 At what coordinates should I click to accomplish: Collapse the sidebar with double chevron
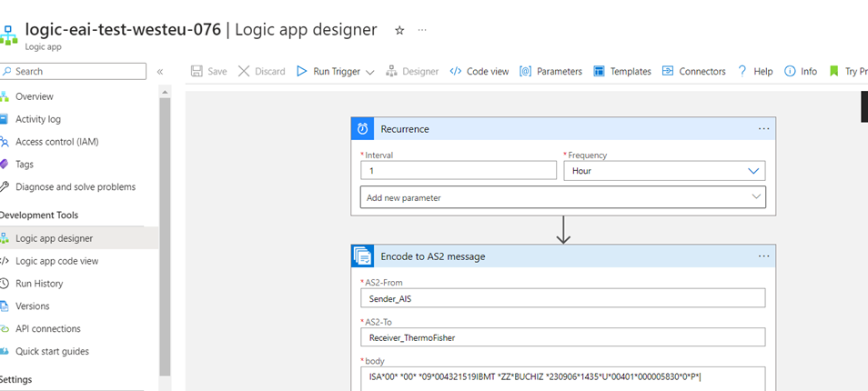click(160, 71)
